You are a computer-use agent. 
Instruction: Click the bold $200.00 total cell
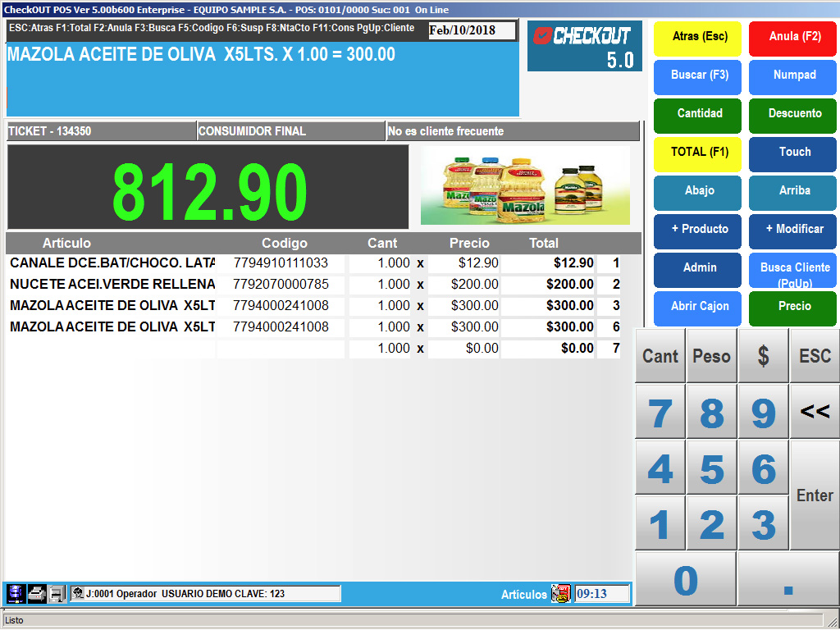(547, 284)
